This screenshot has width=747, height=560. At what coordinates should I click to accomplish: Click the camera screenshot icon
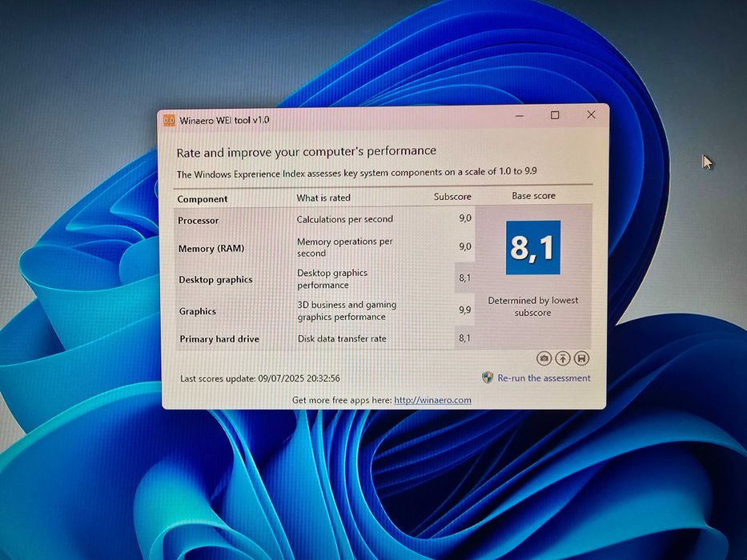click(x=544, y=358)
